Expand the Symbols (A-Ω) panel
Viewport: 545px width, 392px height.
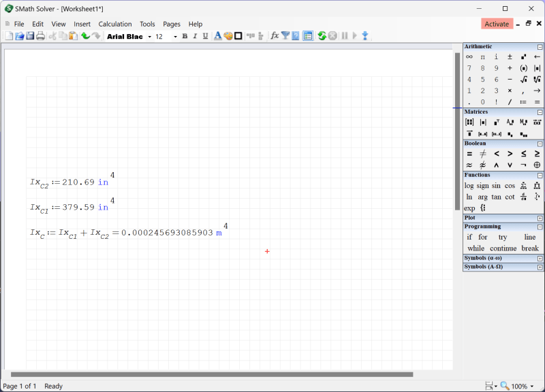pyautogui.click(x=540, y=267)
